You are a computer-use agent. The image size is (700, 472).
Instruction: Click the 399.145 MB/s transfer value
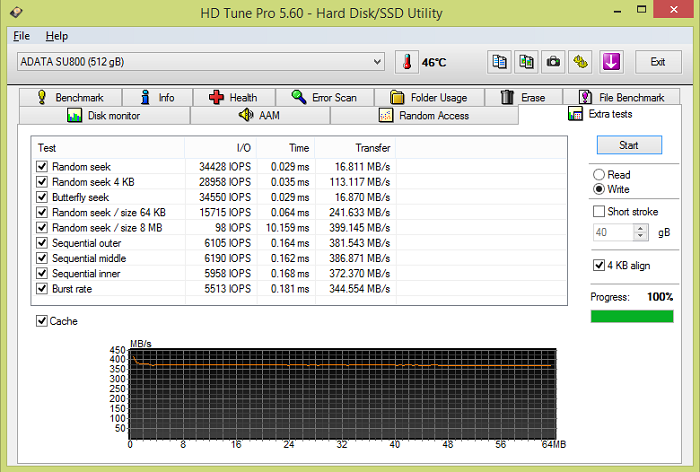pyautogui.click(x=360, y=228)
